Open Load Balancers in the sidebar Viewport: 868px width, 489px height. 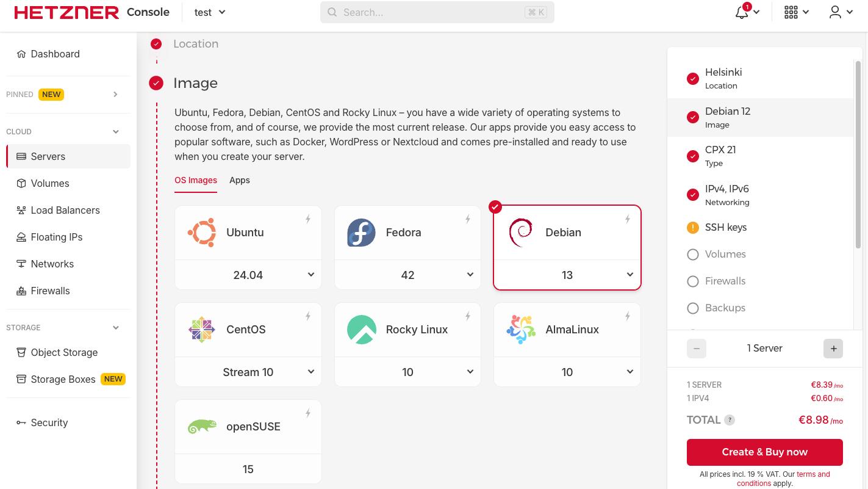tap(65, 210)
